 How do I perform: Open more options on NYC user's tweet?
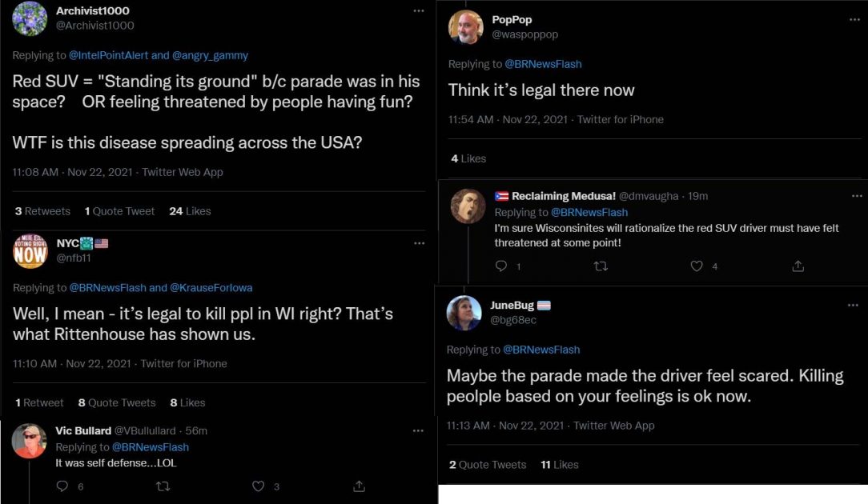coord(419,243)
